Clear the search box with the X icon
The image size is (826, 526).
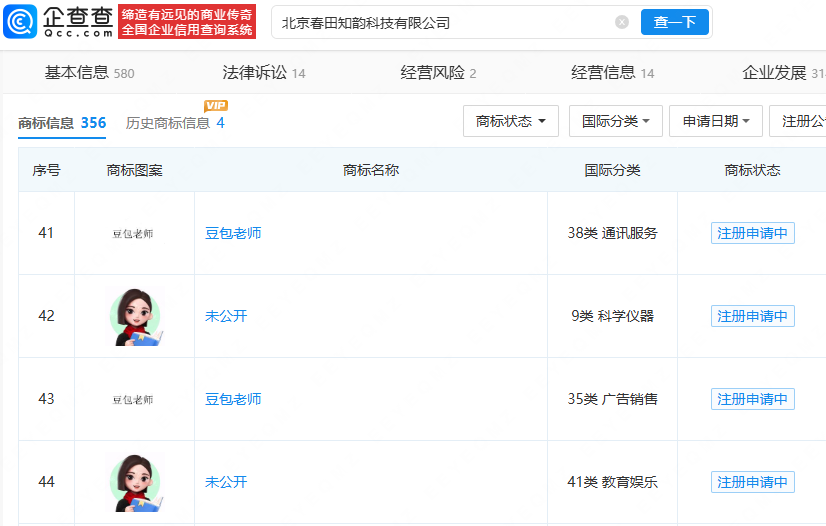tap(622, 22)
